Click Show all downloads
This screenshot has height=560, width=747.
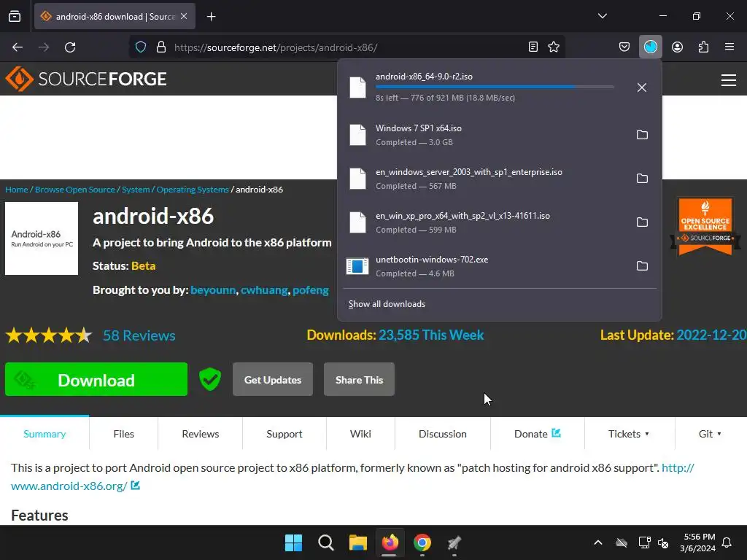387,304
